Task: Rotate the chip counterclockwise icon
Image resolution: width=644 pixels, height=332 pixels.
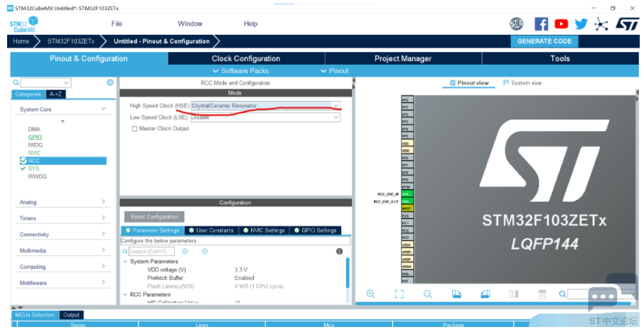Action: (x=485, y=294)
